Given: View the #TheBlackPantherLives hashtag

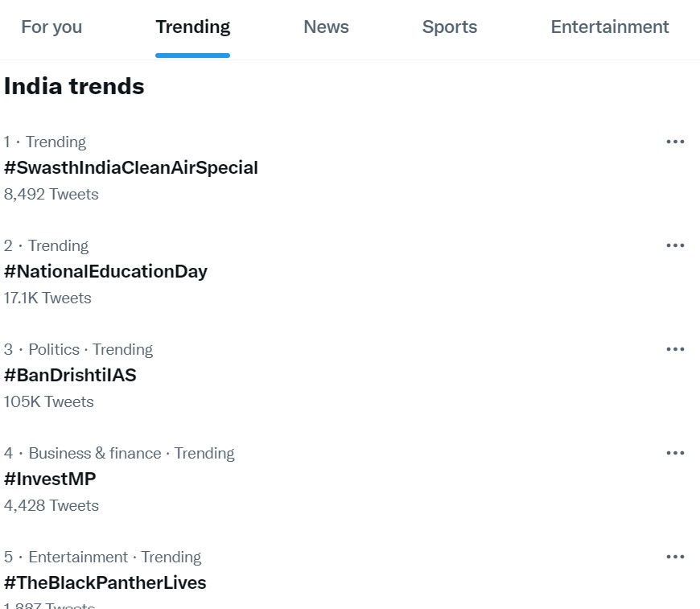Looking at the screenshot, I should point(105,583).
